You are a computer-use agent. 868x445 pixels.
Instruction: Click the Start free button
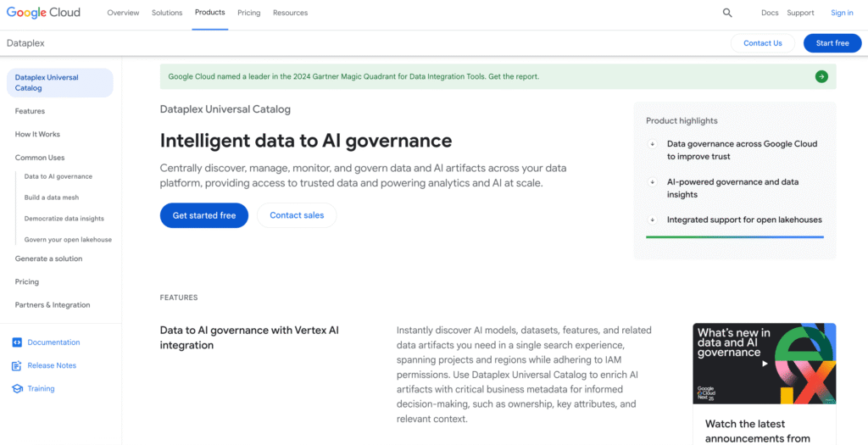coord(832,43)
